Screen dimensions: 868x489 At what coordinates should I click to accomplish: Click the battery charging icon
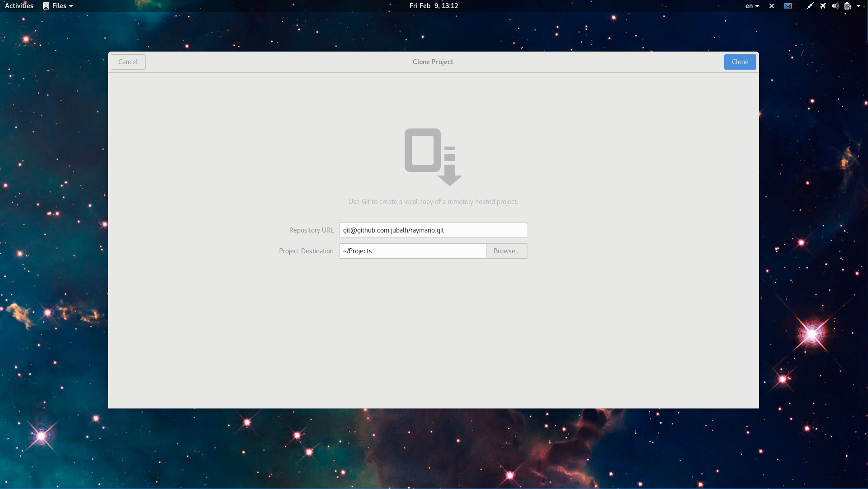[x=848, y=6]
